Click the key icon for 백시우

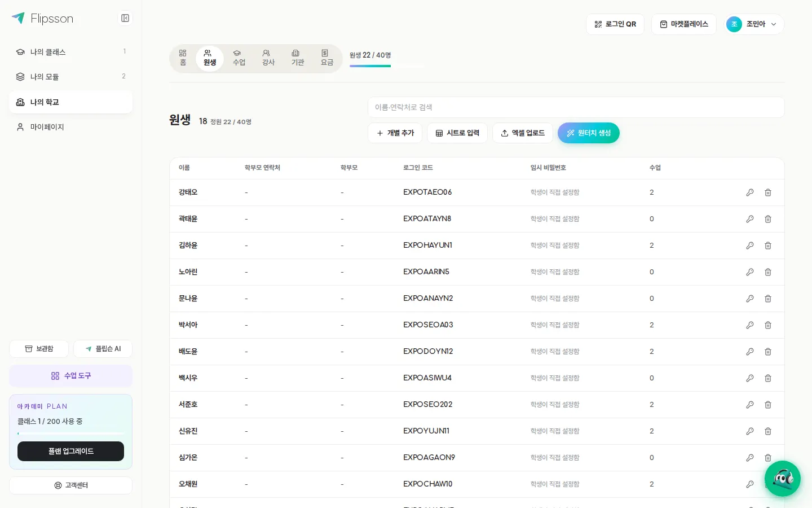point(750,378)
